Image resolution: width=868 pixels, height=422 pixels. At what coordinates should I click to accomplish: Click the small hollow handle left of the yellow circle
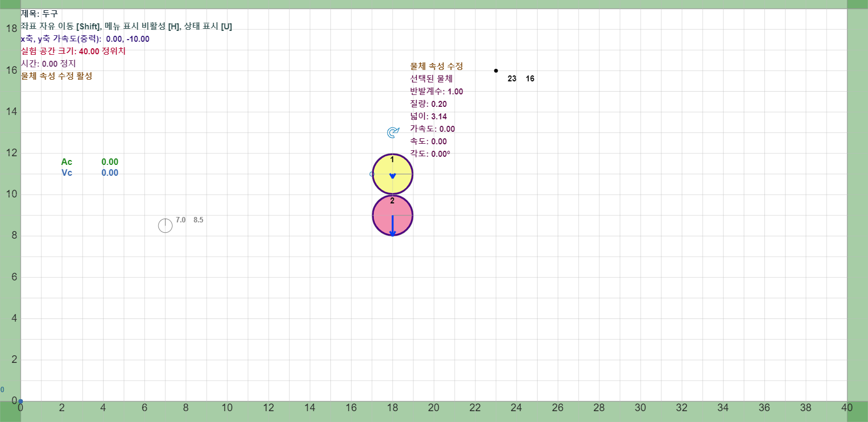[x=372, y=174]
